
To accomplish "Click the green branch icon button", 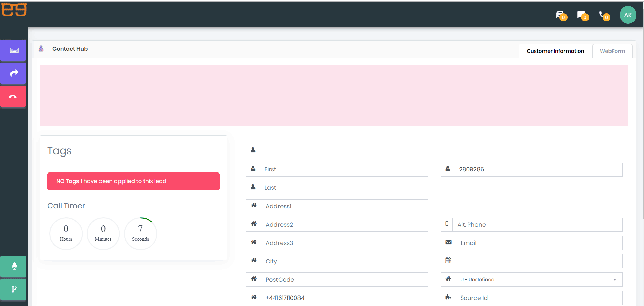I will click(x=14, y=289).
